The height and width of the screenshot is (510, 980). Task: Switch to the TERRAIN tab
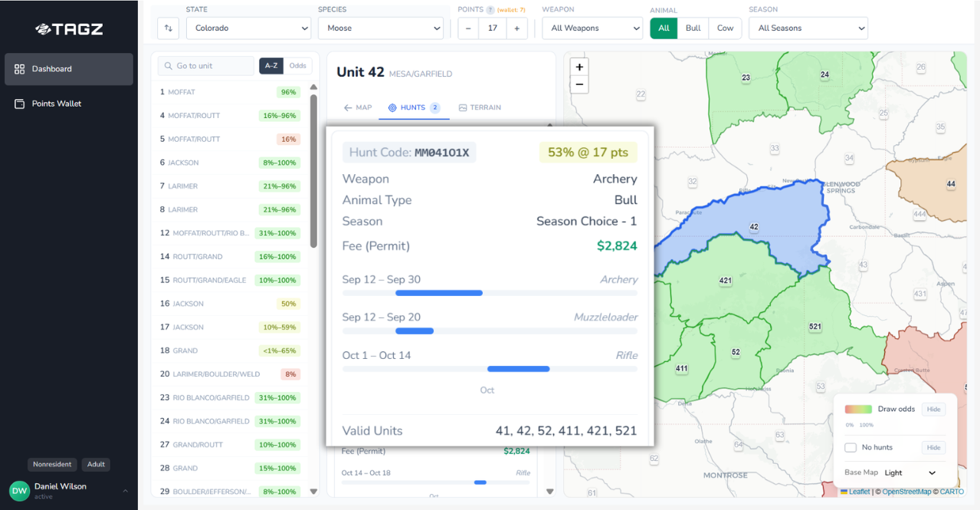[x=480, y=107]
